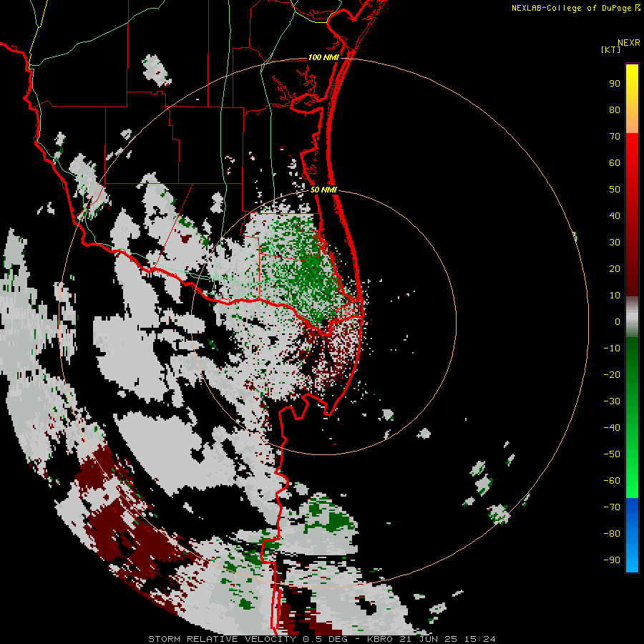Click the 0 value on velocity scale
Screen dimensions: 644x644
tap(618, 321)
